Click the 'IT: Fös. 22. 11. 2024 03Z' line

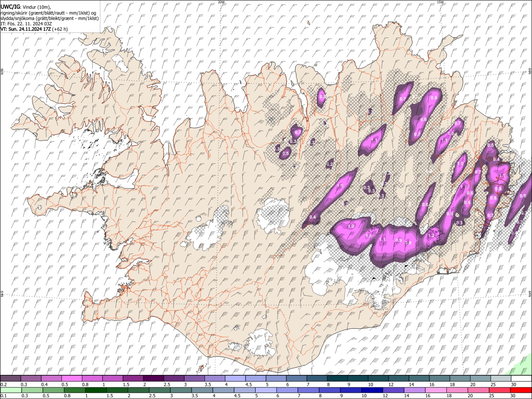pos(26,24)
